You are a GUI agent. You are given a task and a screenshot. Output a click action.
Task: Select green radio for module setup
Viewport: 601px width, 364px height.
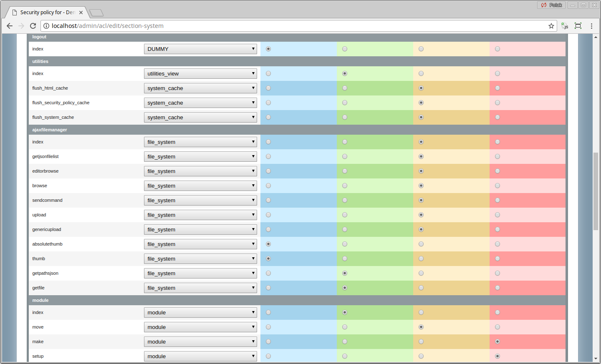(345, 356)
